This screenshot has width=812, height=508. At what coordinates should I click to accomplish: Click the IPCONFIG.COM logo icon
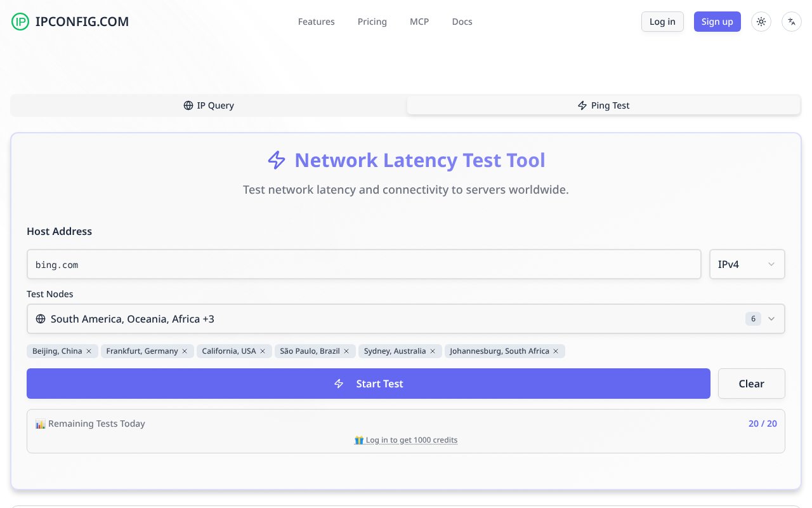pyautogui.click(x=20, y=22)
